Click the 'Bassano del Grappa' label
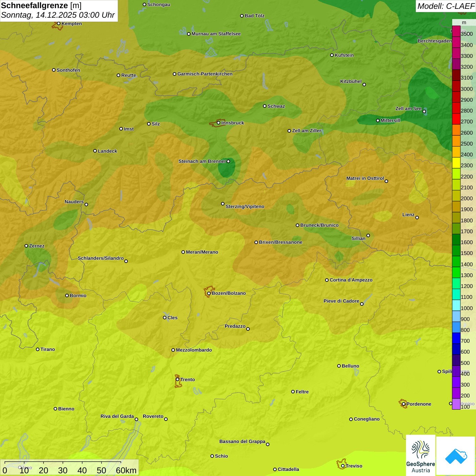 (242, 441)
